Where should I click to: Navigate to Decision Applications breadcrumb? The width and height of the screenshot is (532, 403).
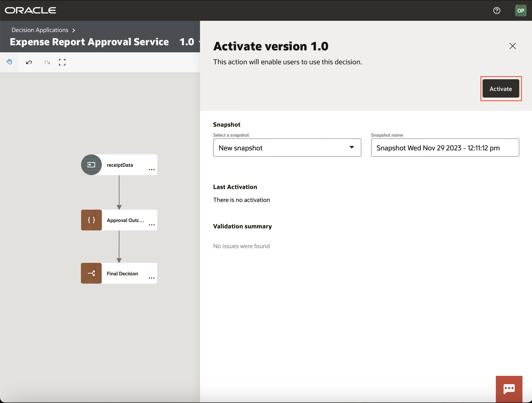[40, 30]
